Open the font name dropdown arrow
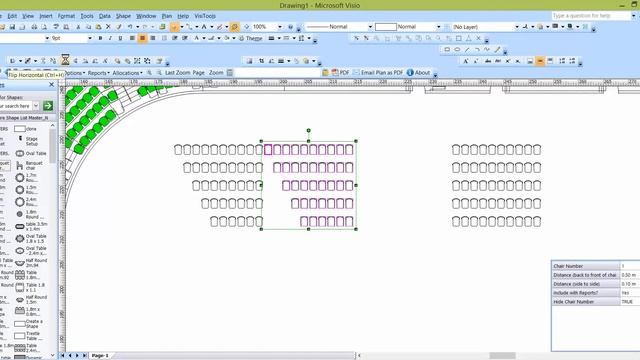640x360 pixels. click(47, 38)
